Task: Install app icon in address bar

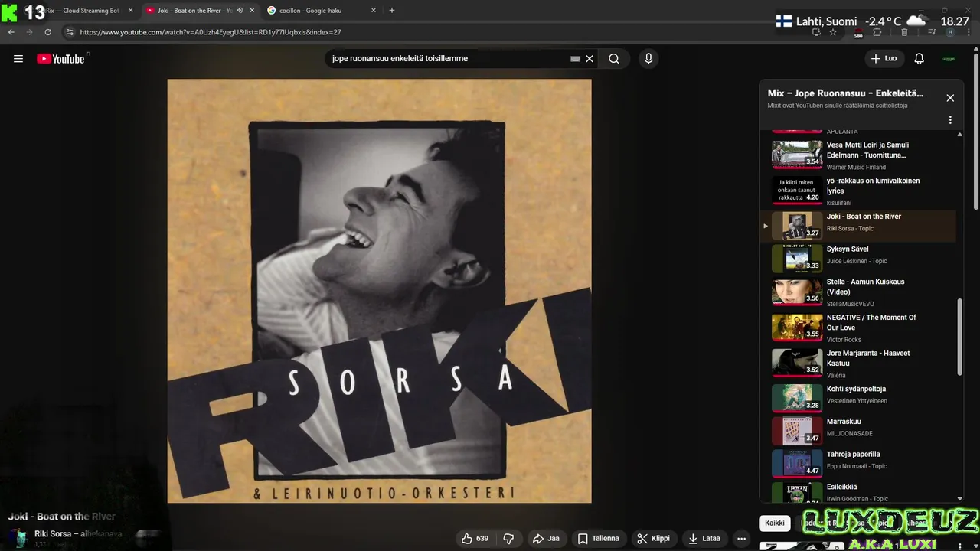Action: pos(817,32)
